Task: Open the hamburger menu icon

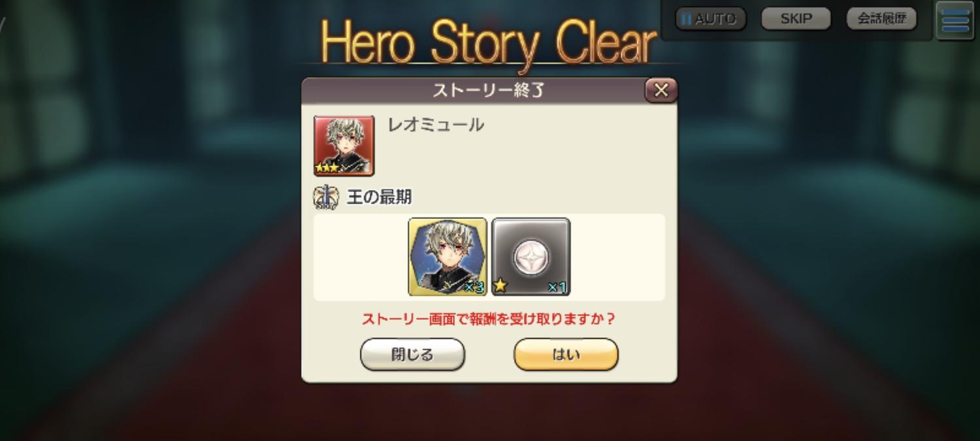Action: coord(955,21)
